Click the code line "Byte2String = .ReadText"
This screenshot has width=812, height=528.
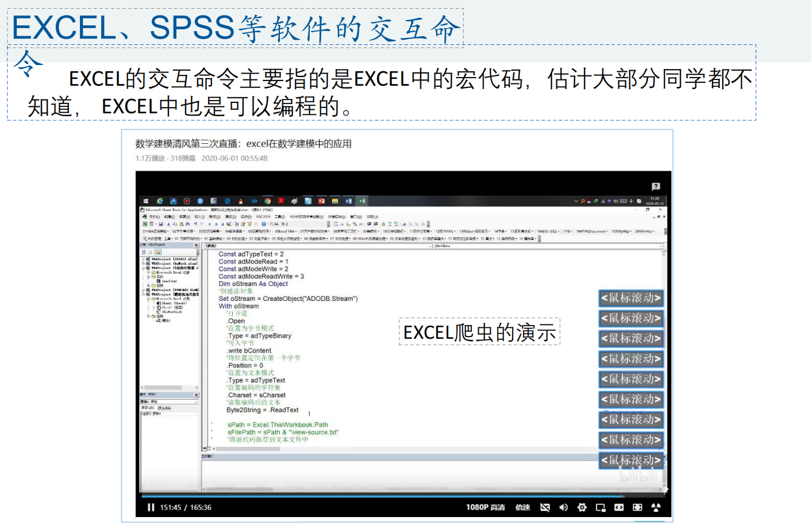click(x=263, y=410)
